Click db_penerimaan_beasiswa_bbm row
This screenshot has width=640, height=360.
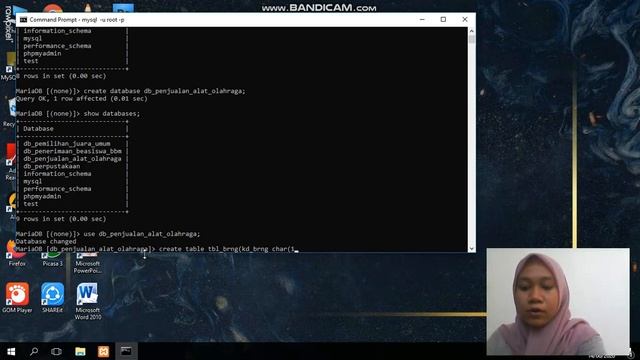click(x=72, y=151)
